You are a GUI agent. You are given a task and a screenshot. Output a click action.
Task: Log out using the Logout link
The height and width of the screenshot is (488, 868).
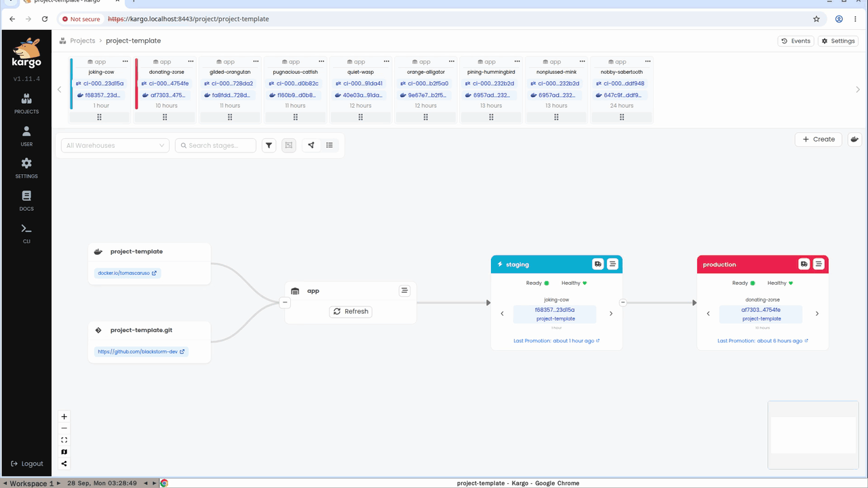point(27,464)
